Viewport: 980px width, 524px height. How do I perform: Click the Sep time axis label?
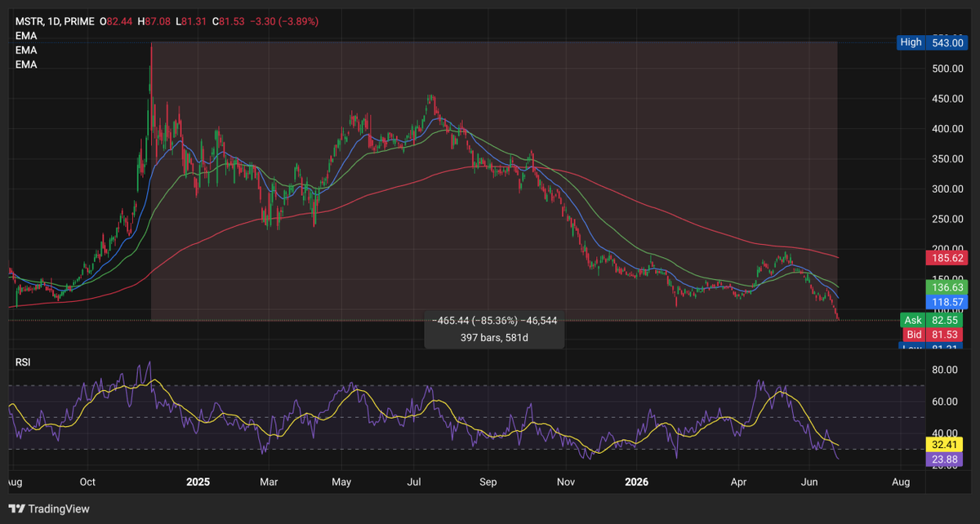[488, 482]
